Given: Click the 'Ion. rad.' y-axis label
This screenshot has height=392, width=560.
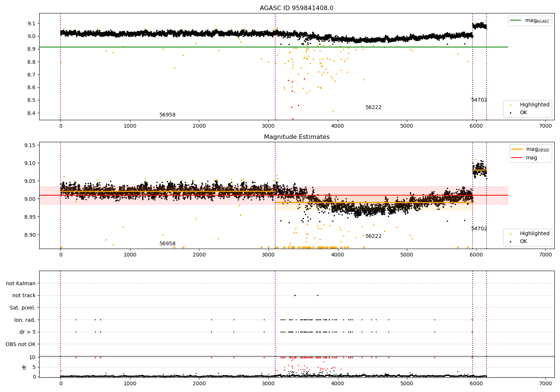Looking at the screenshot, I should click(25, 320).
